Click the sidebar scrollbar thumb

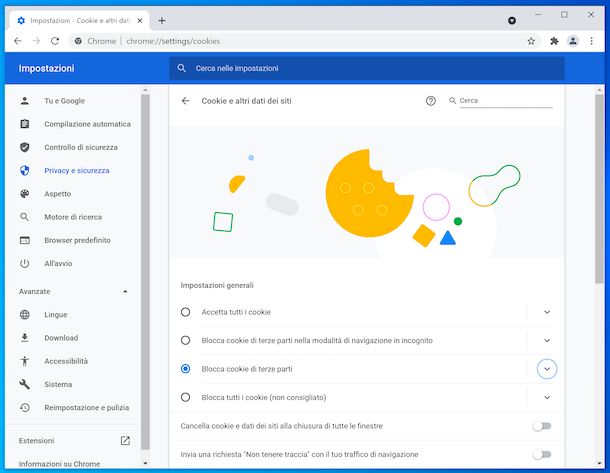pos(145,272)
